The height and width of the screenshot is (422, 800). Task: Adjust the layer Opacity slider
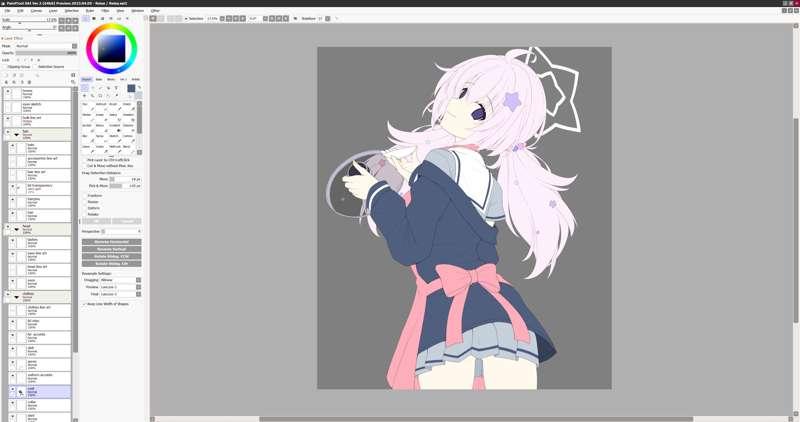point(46,53)
